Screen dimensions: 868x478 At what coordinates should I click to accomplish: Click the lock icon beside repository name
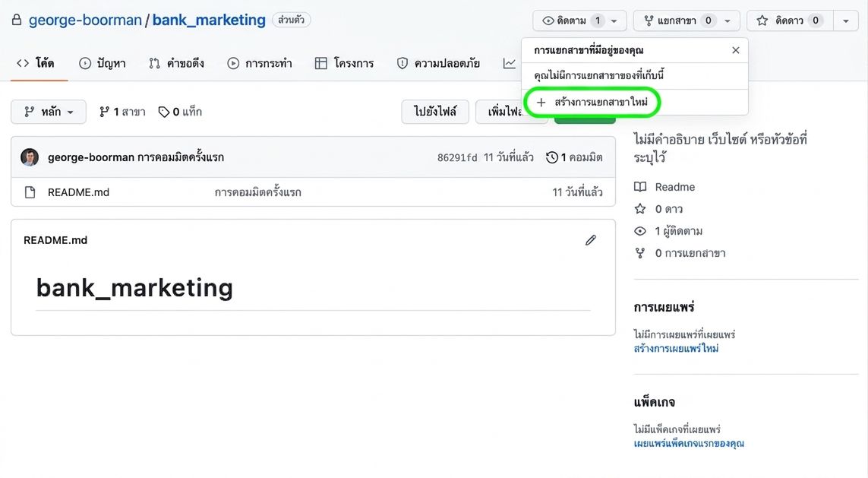[x=17, y=20]
